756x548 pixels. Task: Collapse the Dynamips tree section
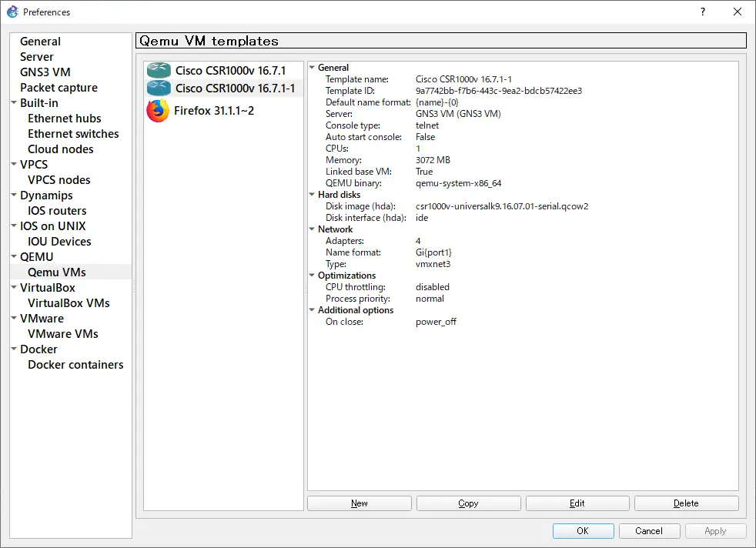click(x=14, y=195)
